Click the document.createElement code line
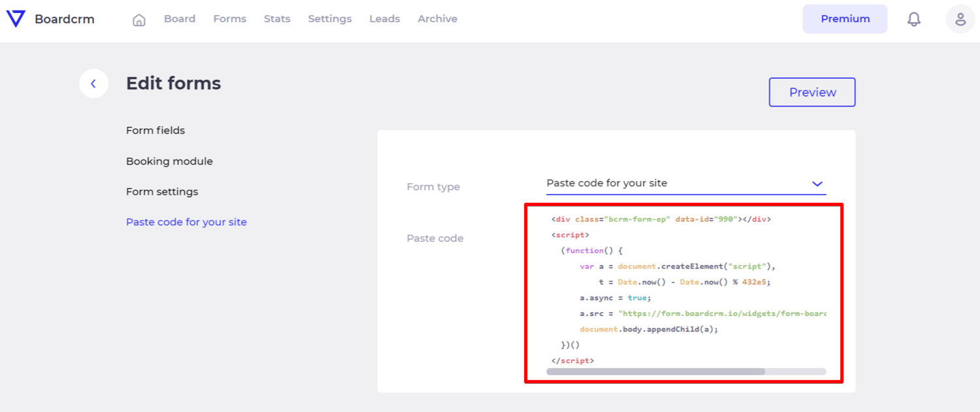The width and height of the screenshot is (980, 412). click(x=678, y=266)
